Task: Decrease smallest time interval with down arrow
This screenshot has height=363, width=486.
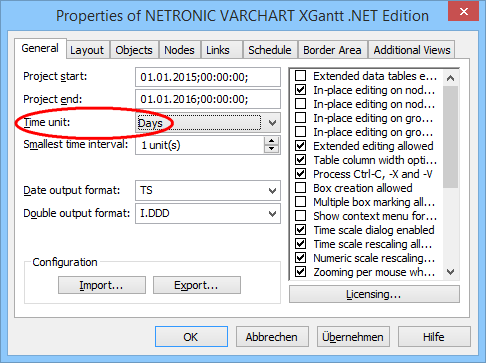Action: pyautogui.click(x=272, y=149)
